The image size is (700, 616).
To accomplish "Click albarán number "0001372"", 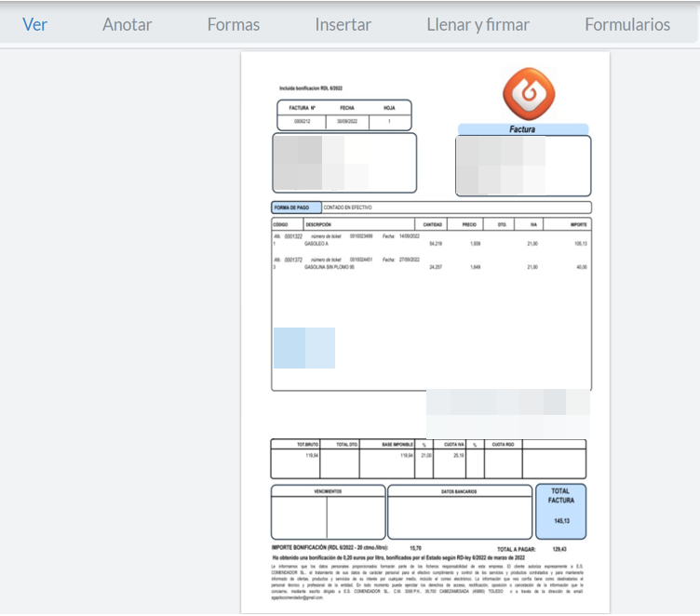I will [x=293, y=260].
